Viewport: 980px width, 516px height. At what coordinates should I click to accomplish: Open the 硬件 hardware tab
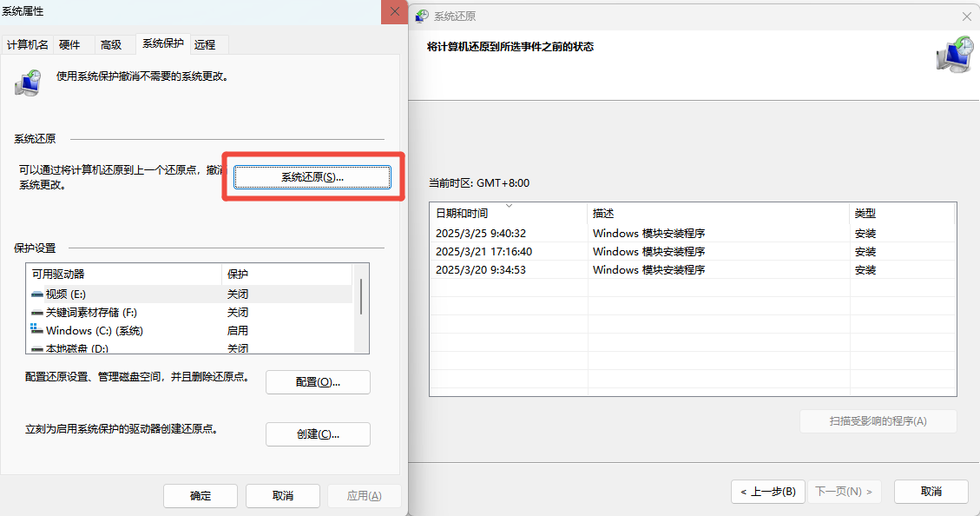point(69,45)
